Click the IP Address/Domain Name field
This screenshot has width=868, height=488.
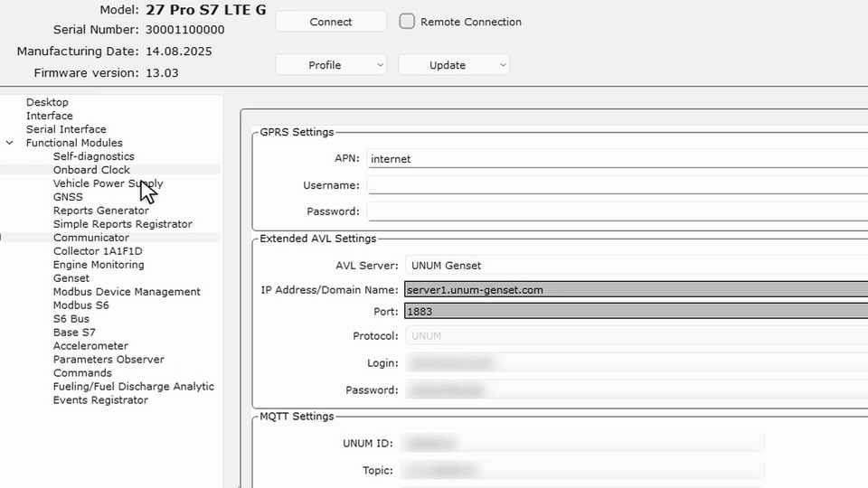click(636, 290)
